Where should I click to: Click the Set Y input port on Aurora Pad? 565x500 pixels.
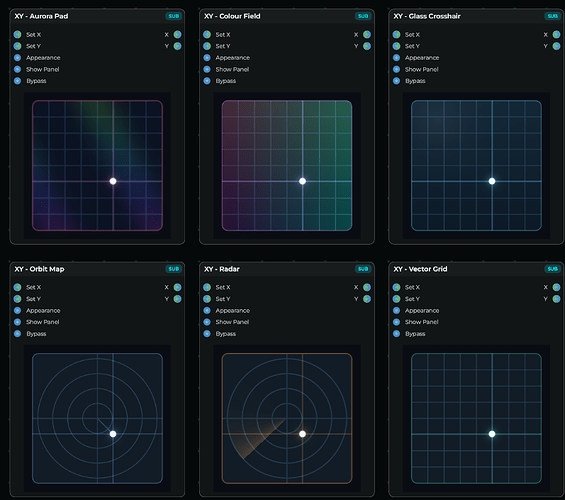click(17, 46)
